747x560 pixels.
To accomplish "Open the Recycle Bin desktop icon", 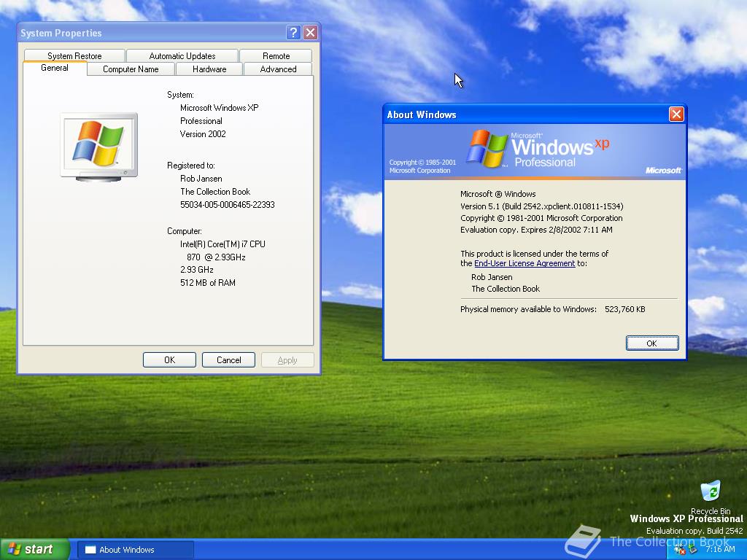I will [711, 497].
